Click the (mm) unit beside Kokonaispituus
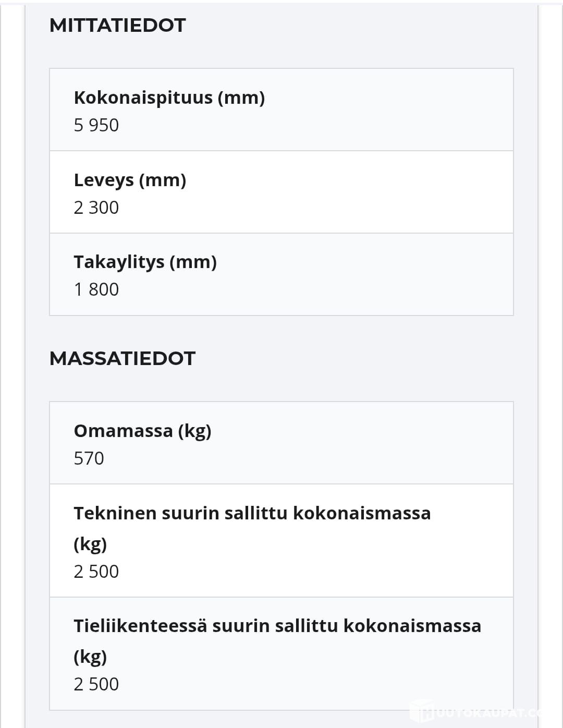This screenshot has height=728, width=563. (241, 98)
